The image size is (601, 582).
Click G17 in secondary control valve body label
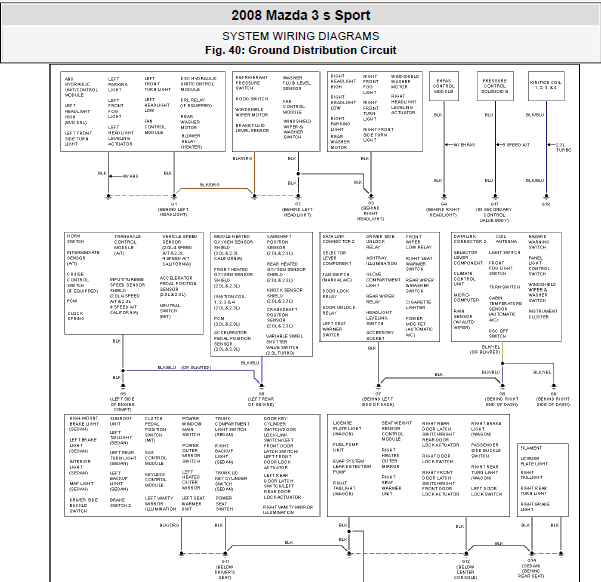pos(494,212)
